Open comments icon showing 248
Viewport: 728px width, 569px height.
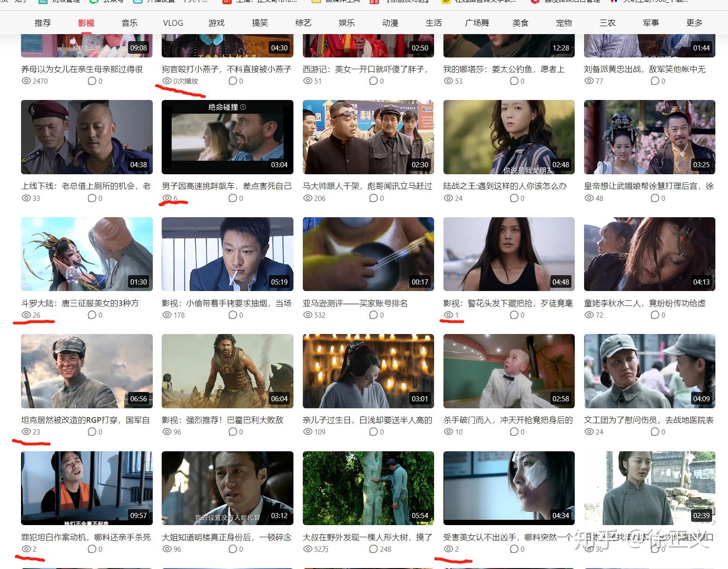(374, 549)
